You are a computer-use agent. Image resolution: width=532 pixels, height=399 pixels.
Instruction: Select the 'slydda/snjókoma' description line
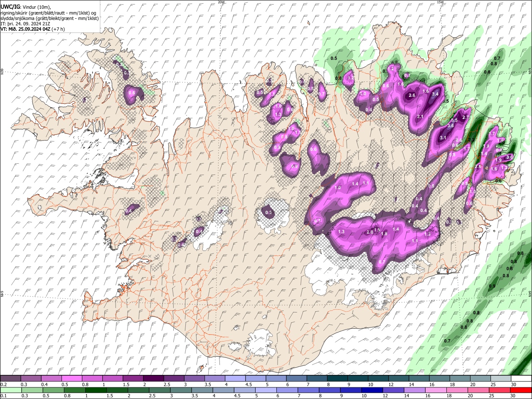(49, 18)
